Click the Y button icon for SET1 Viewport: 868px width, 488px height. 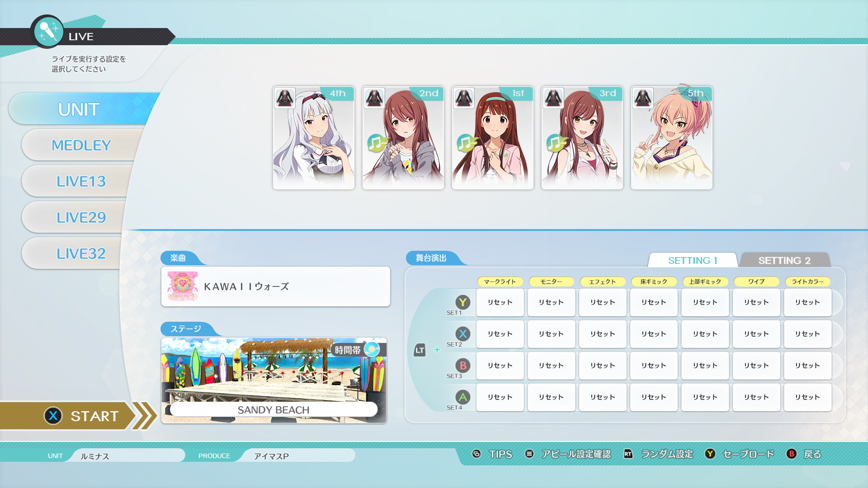coord(462,302)
